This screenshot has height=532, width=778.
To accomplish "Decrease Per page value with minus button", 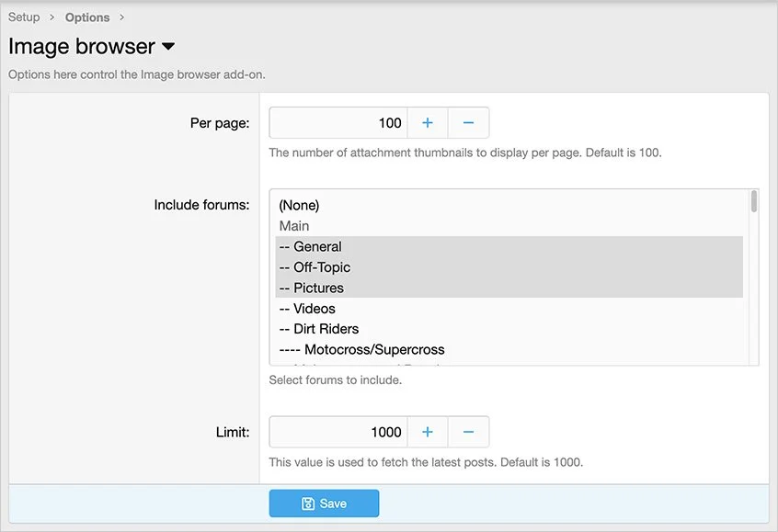I will pos(468,123).
